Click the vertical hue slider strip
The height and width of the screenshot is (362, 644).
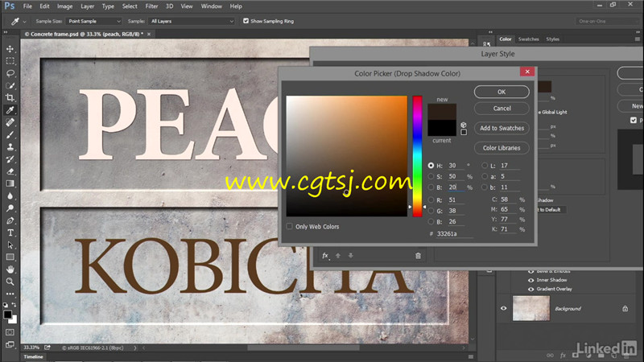(417, 156)
